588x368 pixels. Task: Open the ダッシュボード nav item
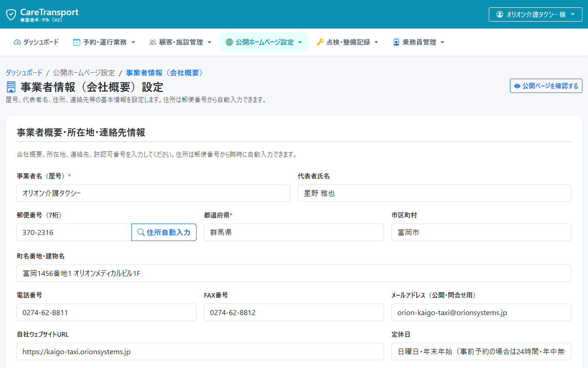(36, 42)
